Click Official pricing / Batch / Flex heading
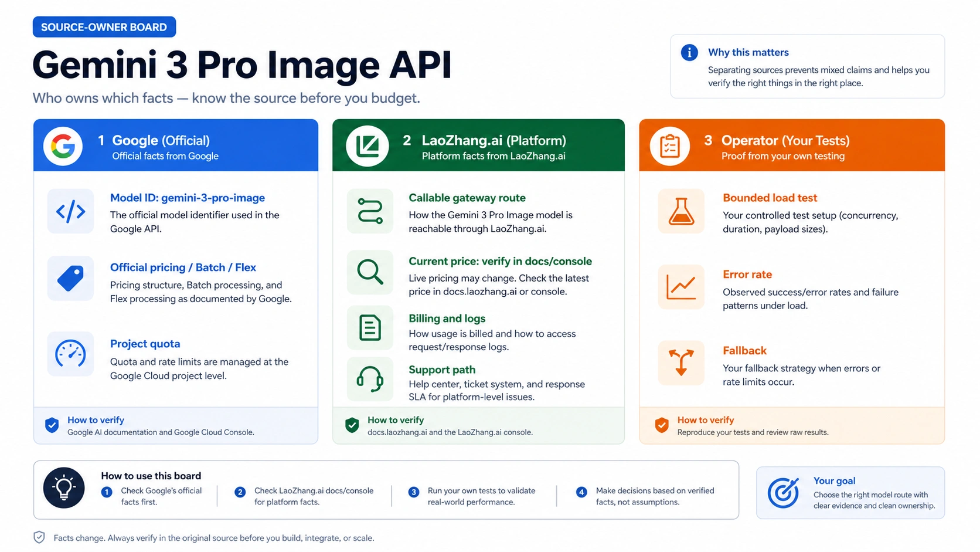The image size is (980, 552). pos(183,267)
